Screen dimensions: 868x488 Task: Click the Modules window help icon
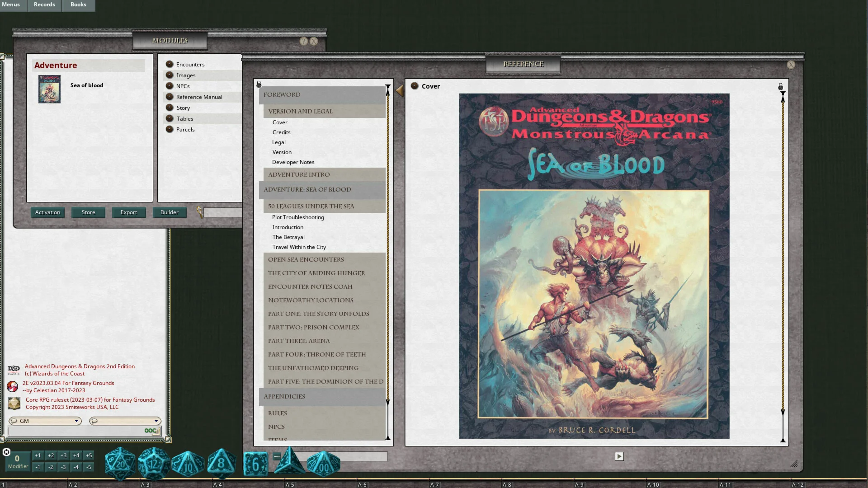pyautogui.click(x=304, y=41)
